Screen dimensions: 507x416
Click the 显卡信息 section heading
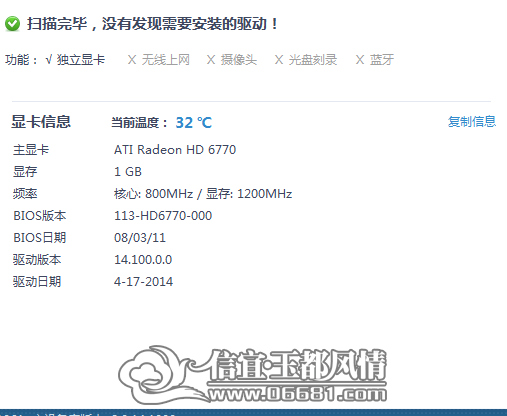41,122
